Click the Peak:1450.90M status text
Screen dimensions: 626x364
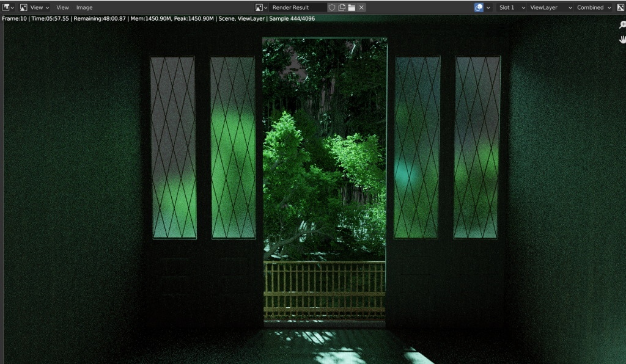[194, 18]
